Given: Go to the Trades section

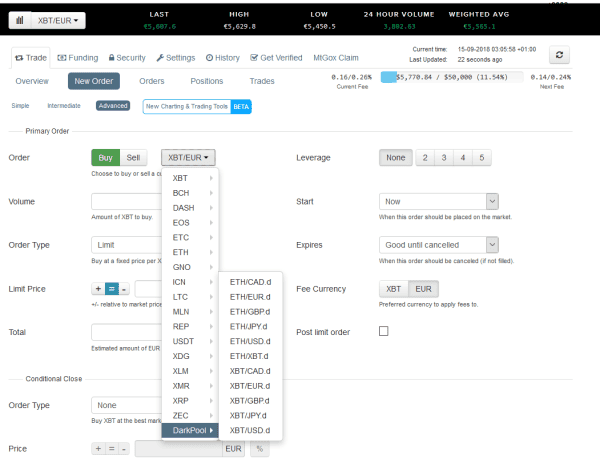Looking at the screenshot, I should tap(262, 81).
